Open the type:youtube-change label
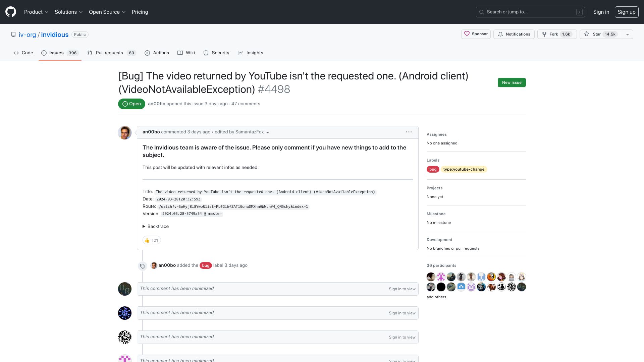This screenshot has height=362, width=644. pos(464,169)
